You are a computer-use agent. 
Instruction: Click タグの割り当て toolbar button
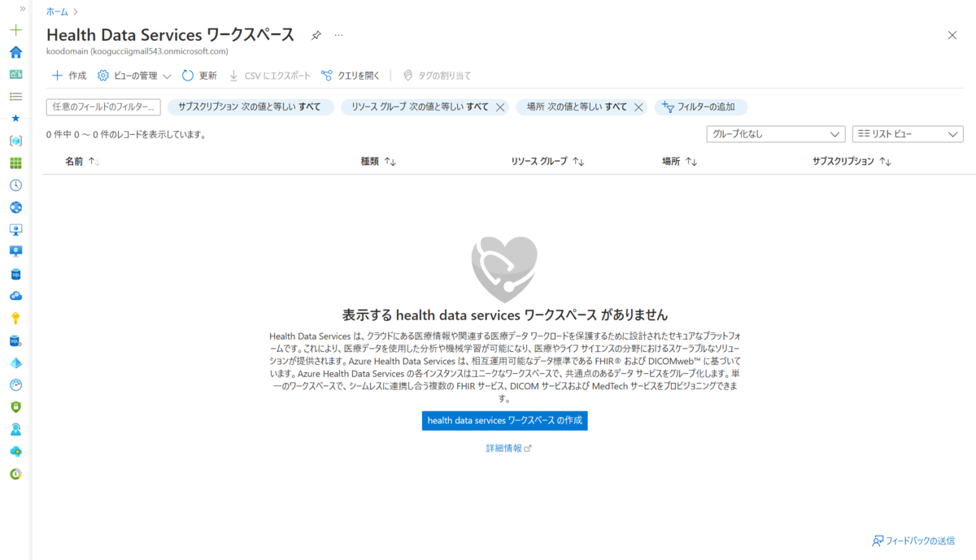[x=437, y=76]
